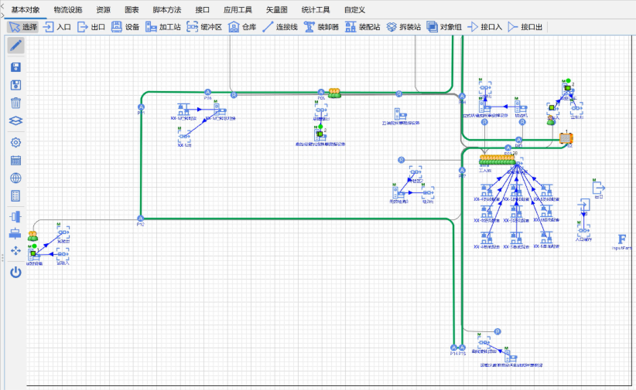Switch to the 脚本方法 tab
Viewport: 636px width, 390px height.
point(167,10)
